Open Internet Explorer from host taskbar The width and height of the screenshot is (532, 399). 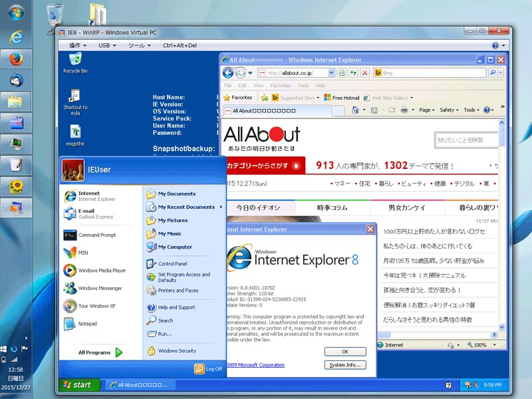click(x=16, y=37)
